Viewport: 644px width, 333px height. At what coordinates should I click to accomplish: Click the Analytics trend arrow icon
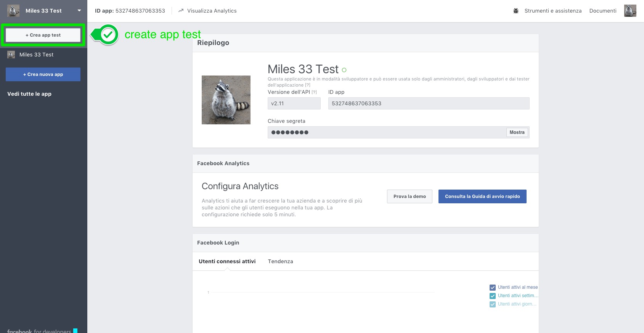click(x=181, y=11)
